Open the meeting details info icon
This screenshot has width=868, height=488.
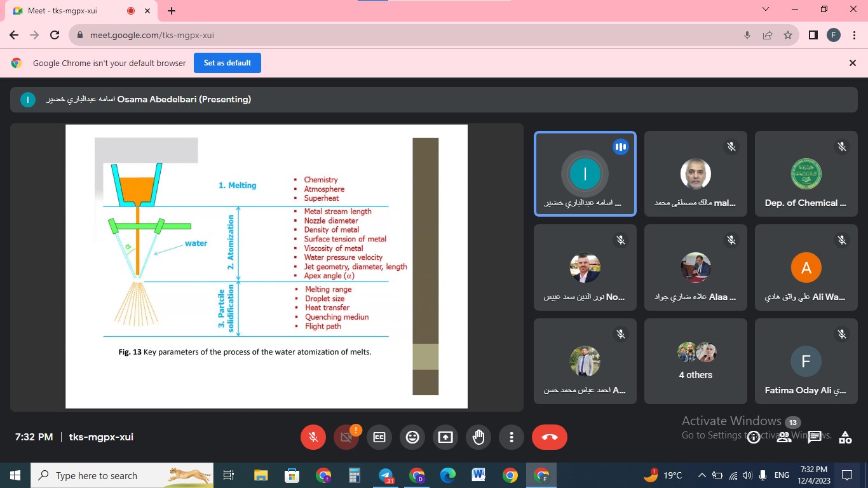(754, 437)
